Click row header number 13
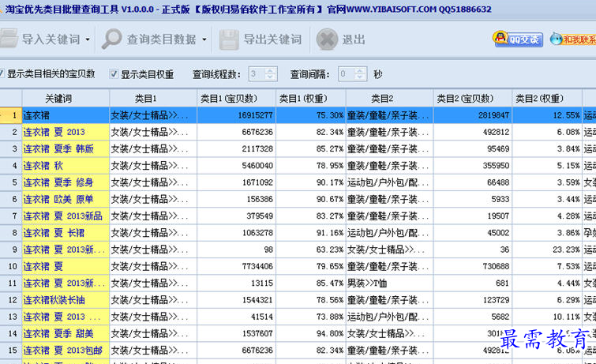Viewport: 596px width, 364px height. pos(10,317)
